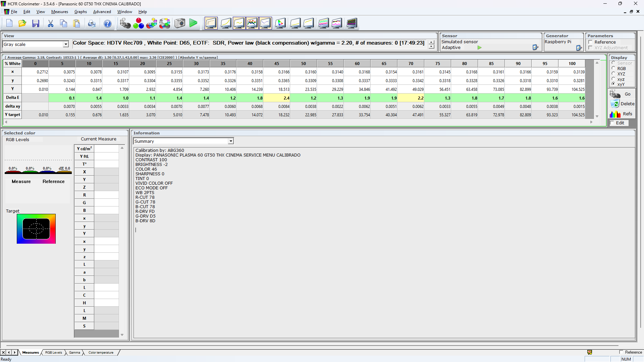Open the Edit menu
This screenshot has width=644, height=362.
27,12
